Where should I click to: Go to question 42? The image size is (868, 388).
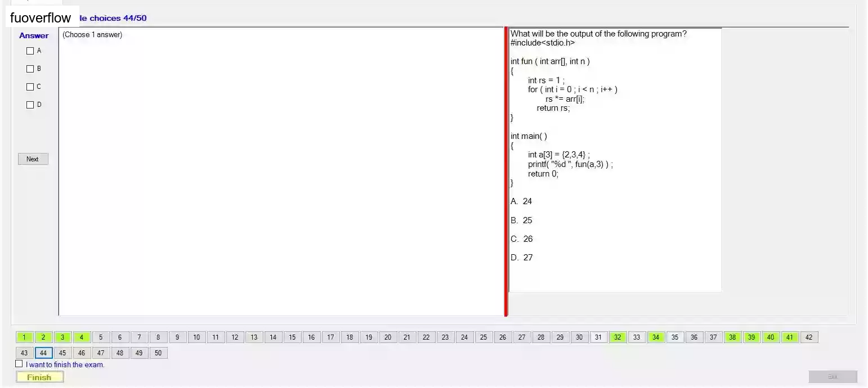[809, 337]
